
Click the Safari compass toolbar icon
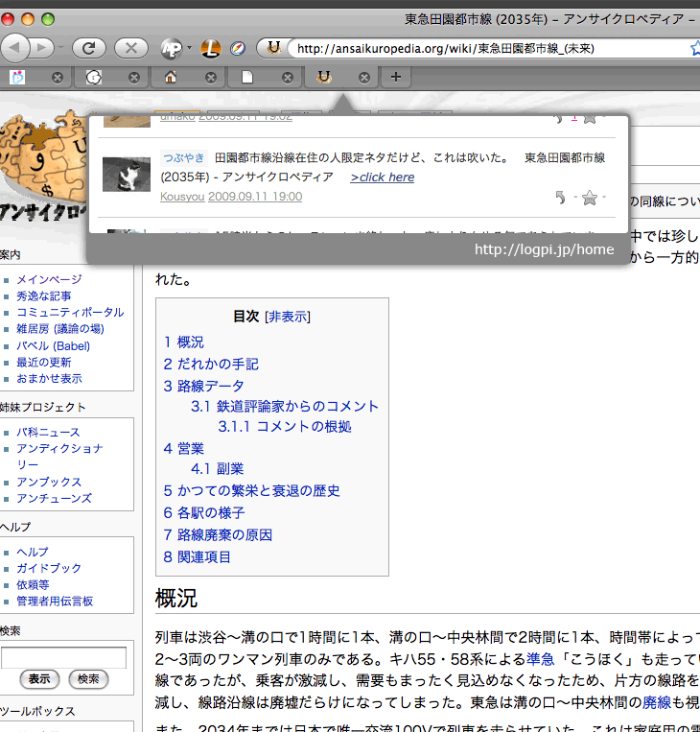pos(238,48)
